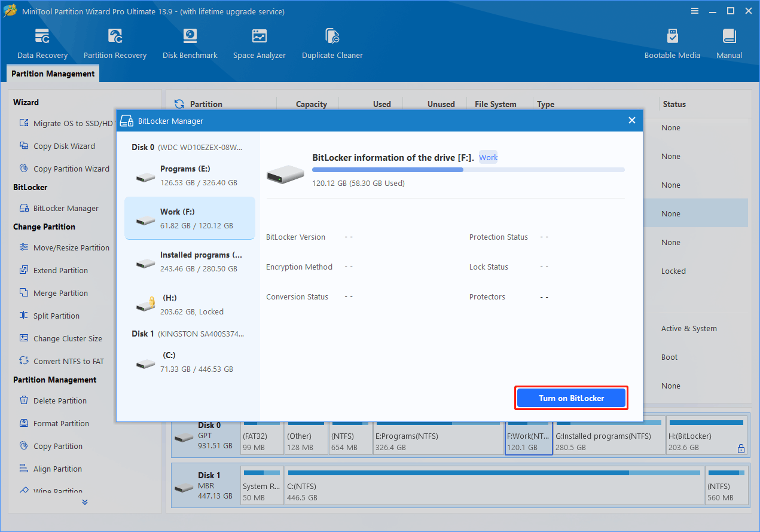Choose Split Partition
Screen dimensions: 760x532
tap(49, 316)
